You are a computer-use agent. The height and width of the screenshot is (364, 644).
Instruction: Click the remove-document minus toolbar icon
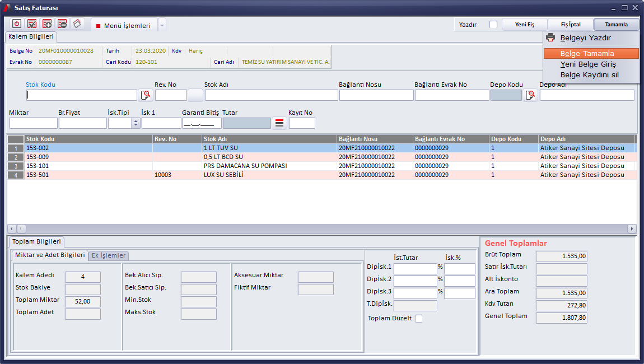click(x=62, y=24)
